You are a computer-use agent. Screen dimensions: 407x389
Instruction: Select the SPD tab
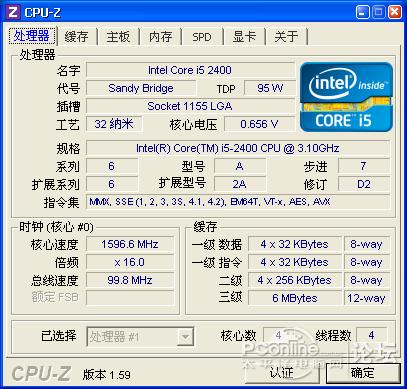(x=202, y=36)
